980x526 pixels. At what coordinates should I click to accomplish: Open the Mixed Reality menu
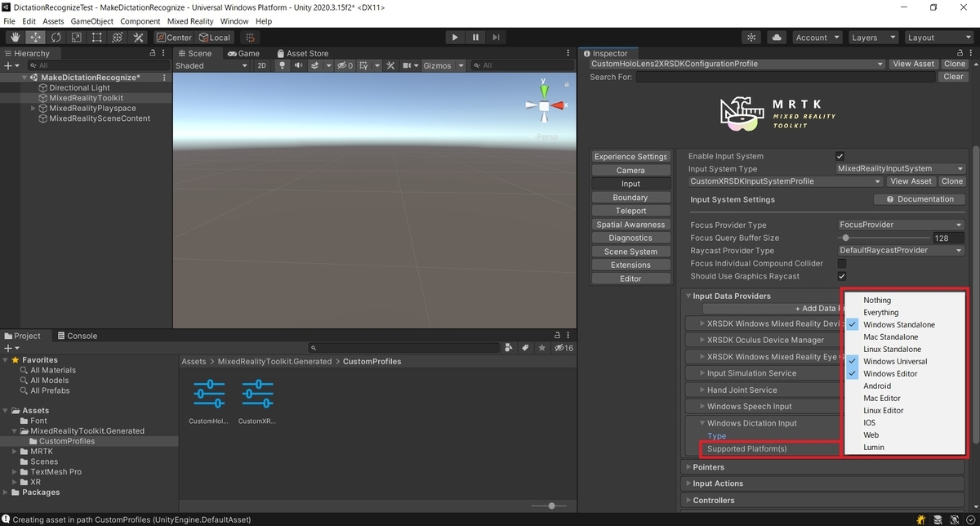190,21
